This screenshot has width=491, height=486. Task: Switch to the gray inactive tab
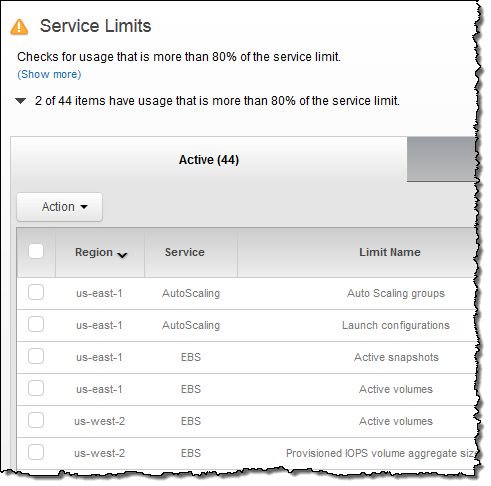coord(441,159)
